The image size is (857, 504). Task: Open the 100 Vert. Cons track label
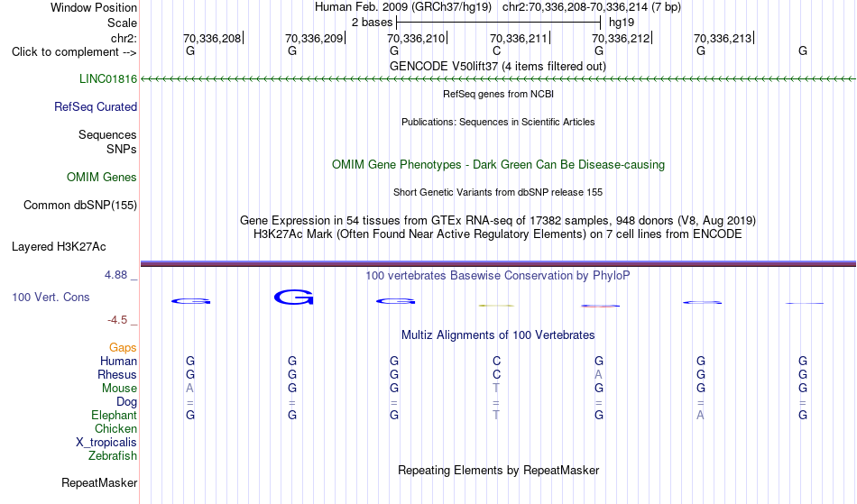point(51,297)
